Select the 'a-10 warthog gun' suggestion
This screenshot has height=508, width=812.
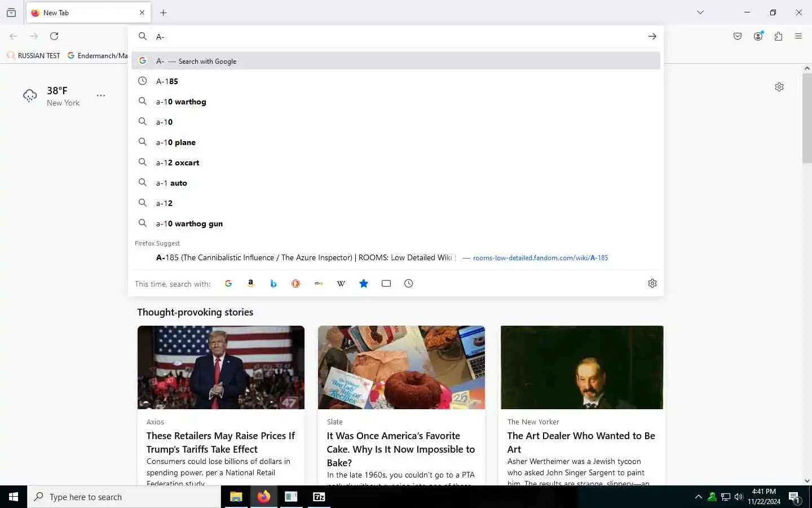click(396, 224)
